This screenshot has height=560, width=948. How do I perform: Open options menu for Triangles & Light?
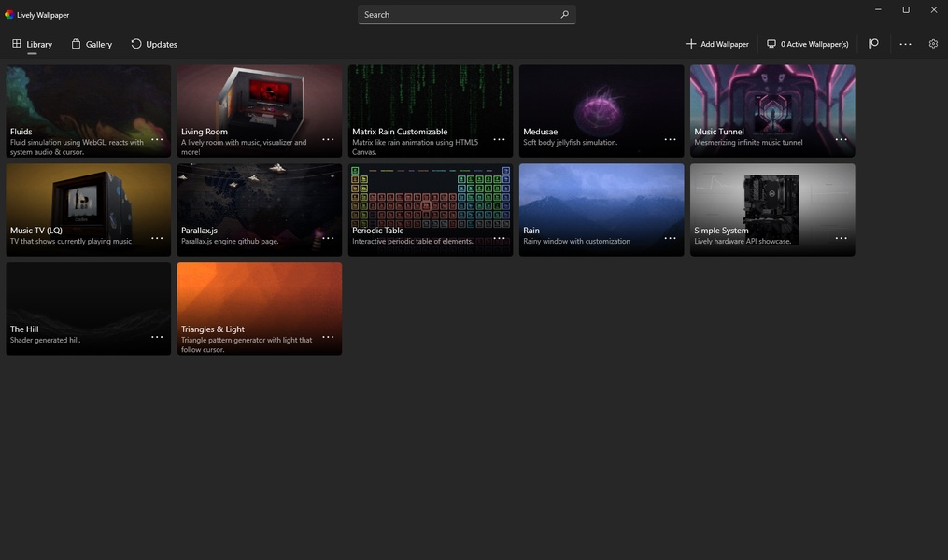coord(328,337)
